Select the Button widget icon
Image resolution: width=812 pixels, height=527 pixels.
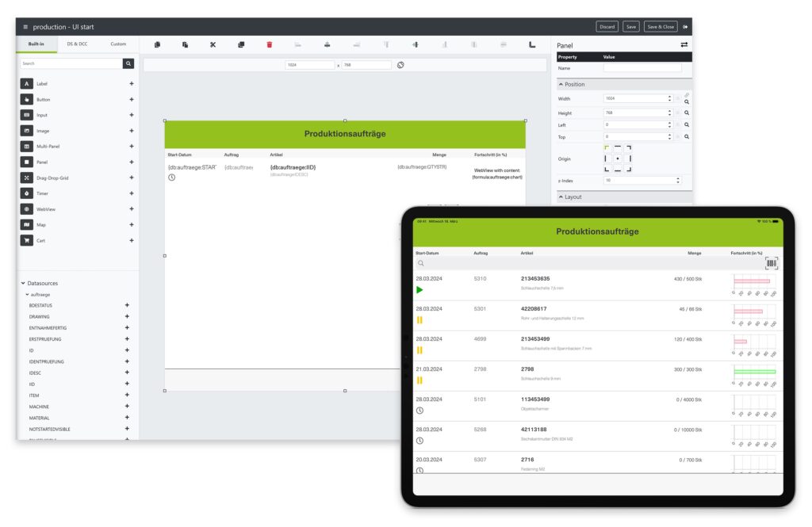tap(26, 99)
